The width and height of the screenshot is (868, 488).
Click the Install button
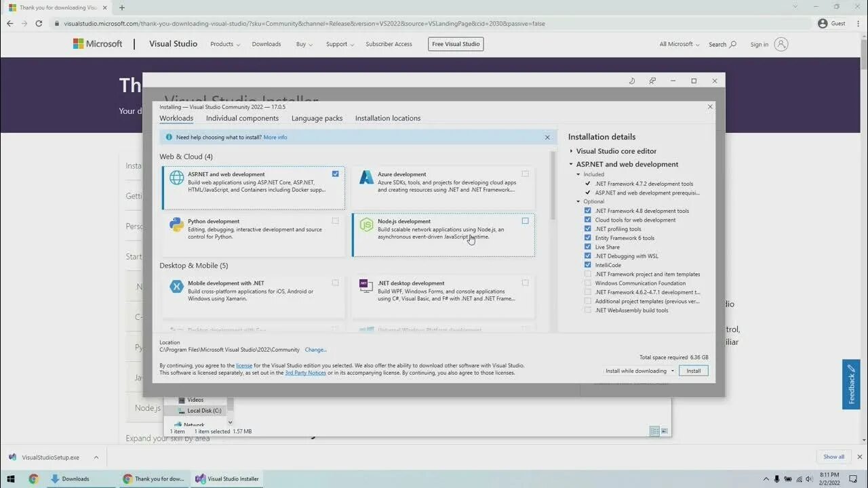pos(694,371)
